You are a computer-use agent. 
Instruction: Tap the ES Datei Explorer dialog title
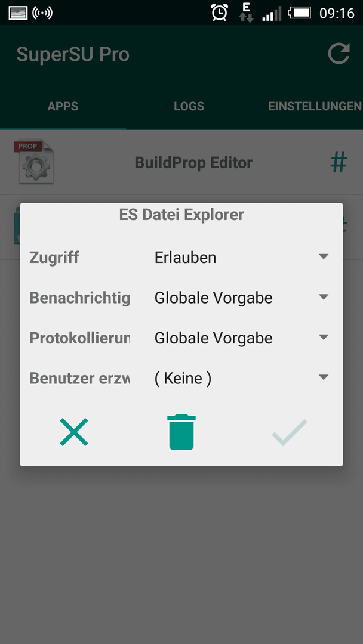tap(181, 215)
